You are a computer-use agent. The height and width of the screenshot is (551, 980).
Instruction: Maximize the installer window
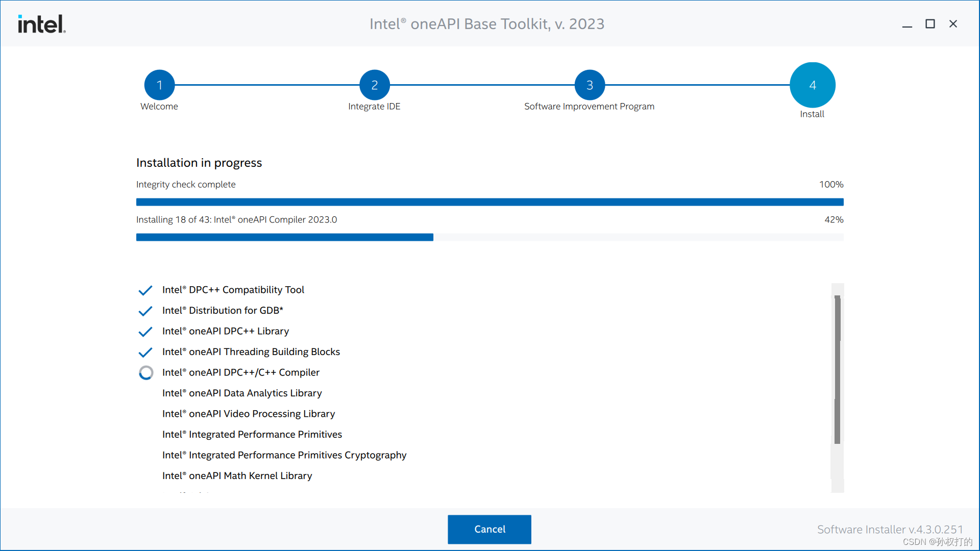[930, 24]
